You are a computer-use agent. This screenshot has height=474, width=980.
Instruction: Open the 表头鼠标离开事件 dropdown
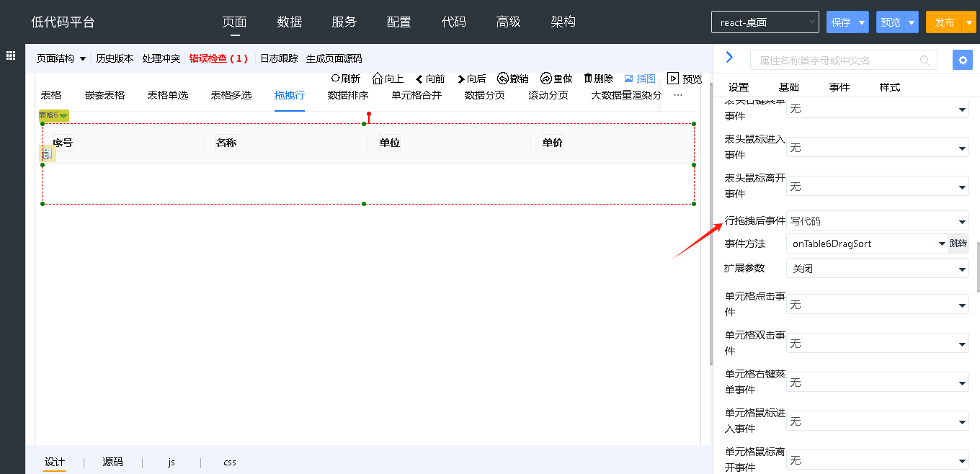click(877, 187)
